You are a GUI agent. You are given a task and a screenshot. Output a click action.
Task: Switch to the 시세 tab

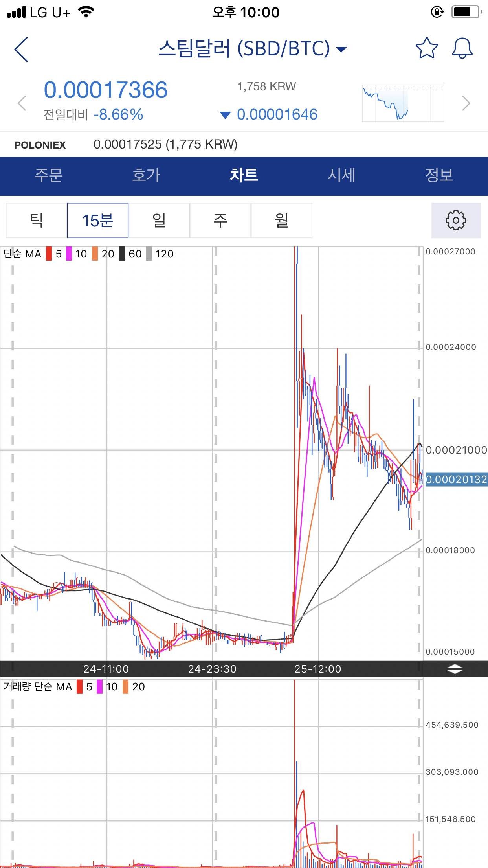tap(341, 176)
